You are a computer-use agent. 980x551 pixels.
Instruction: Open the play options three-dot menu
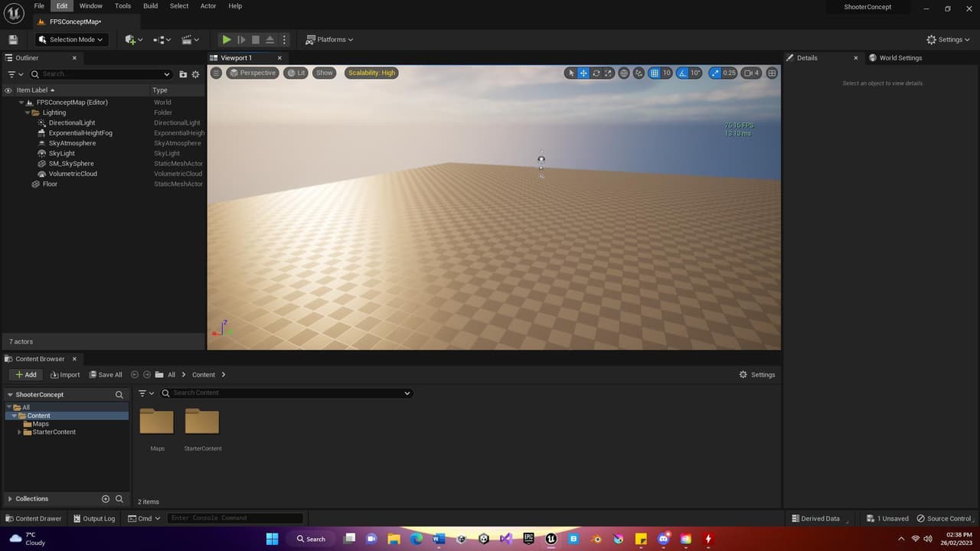pyautogui.click(x=284, y=40)
